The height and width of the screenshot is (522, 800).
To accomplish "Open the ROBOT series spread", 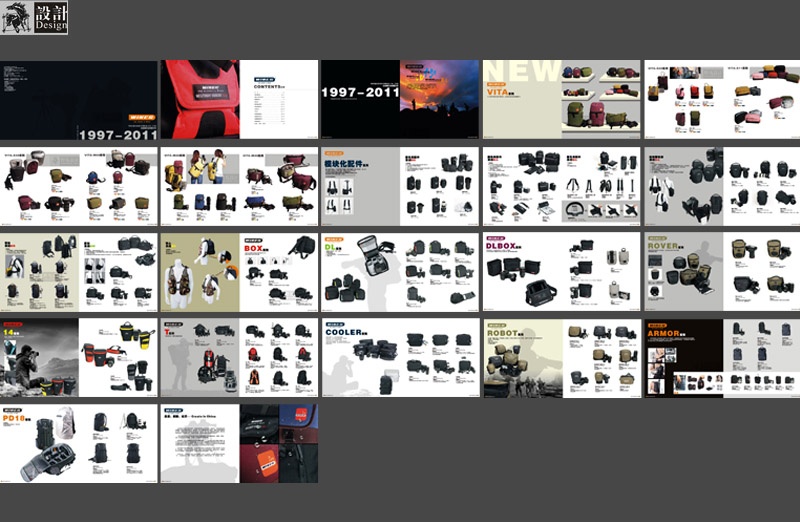I will pos(562,358).
